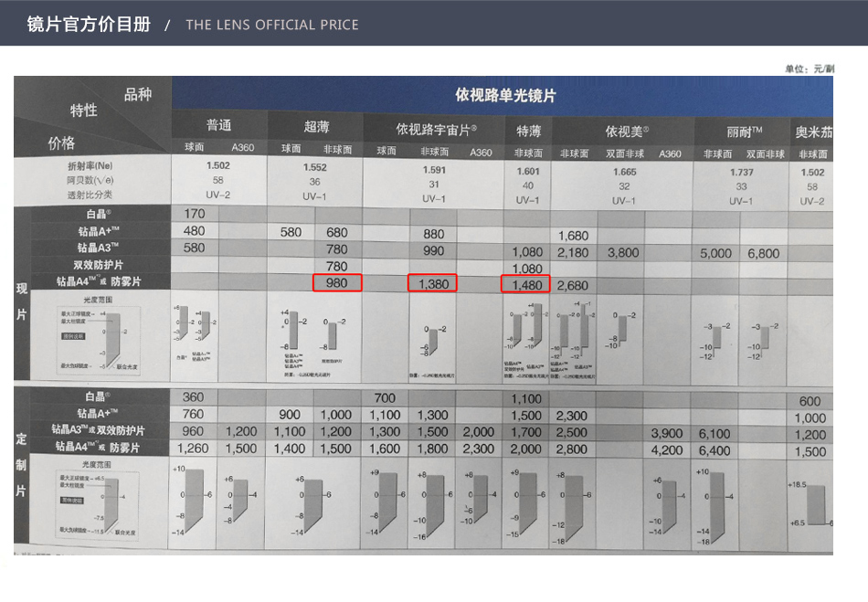
Task: Select the 依视美 column group header
Action: 626,132
